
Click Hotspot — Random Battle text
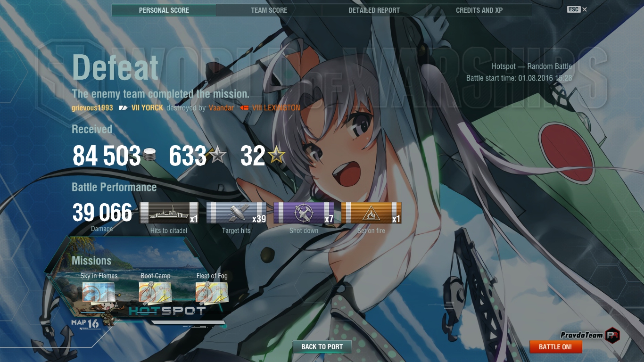point(532,66)
